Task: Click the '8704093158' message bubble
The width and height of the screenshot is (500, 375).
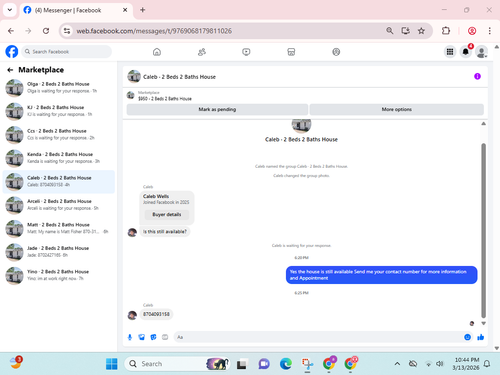Action: 156,314
